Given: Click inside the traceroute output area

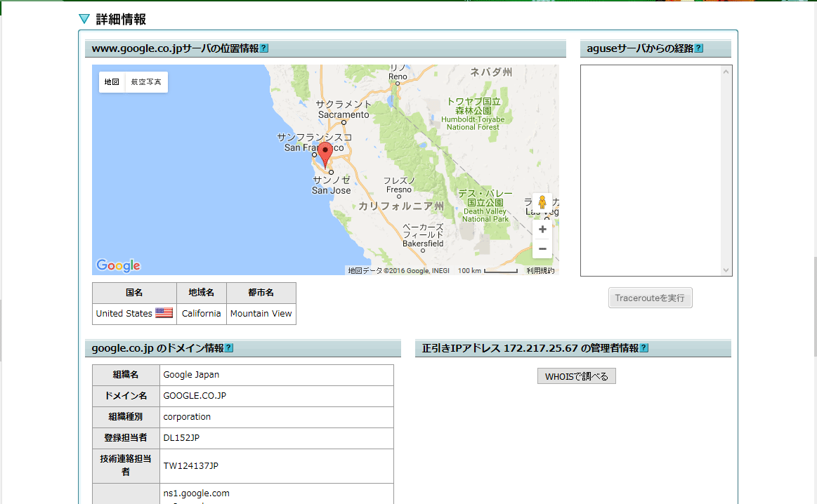Looking at the screenshot, I should point(651,171).
